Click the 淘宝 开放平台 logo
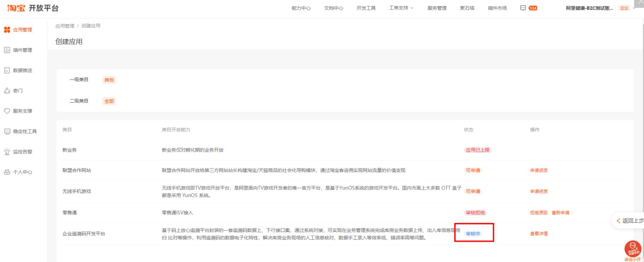Image resolution: width=644 pixels, height=262 pixels. (x=33, y=8)
